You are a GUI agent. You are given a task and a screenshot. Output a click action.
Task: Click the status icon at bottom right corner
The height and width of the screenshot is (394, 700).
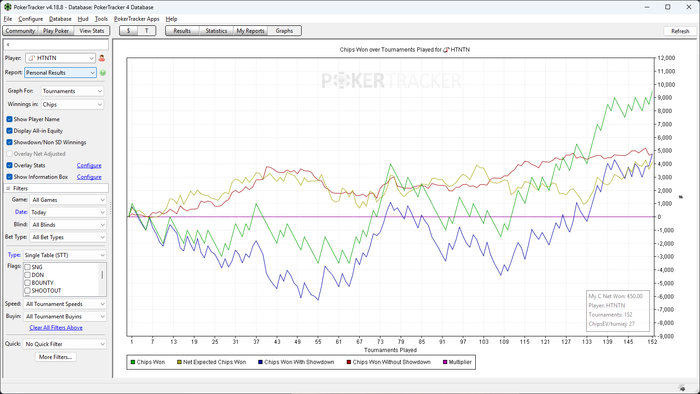(682, 388)
